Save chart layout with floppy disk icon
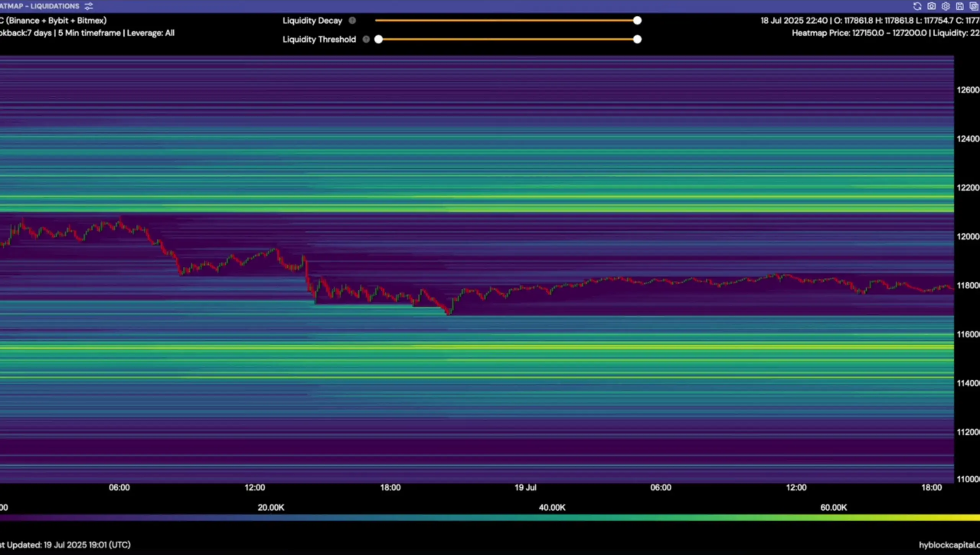The width and height of the screenshot is (980, 555). pos(960,6)
